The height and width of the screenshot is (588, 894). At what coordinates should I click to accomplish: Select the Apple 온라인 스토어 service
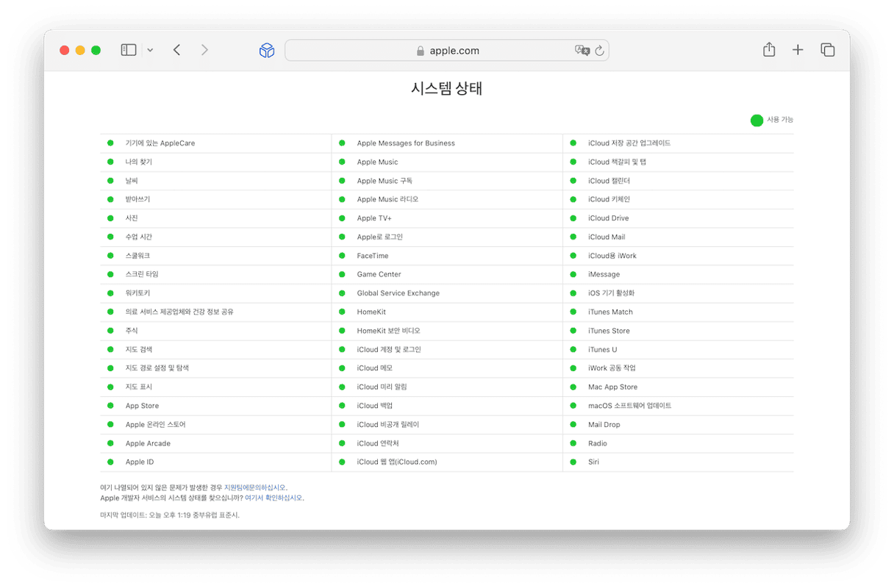215,425
